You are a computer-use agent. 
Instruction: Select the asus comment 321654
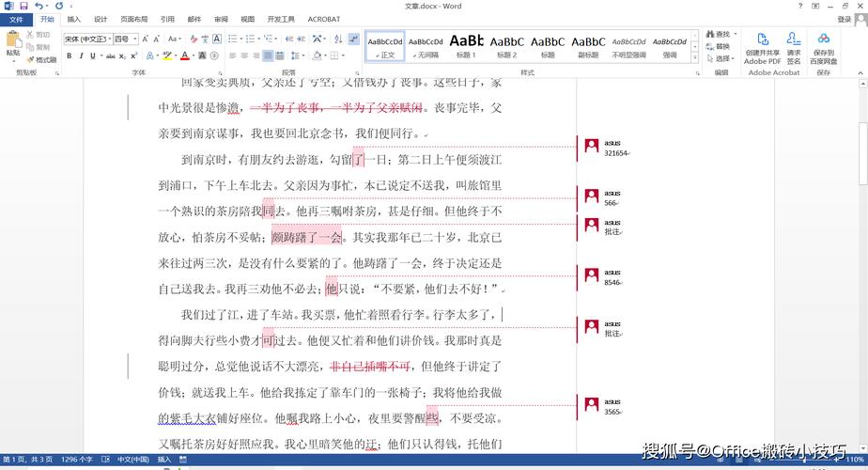[x=607, y=148]
